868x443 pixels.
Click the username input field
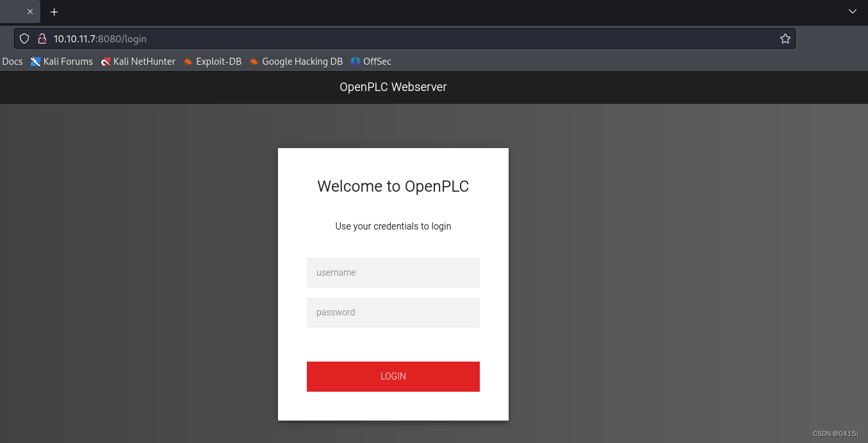393,272
